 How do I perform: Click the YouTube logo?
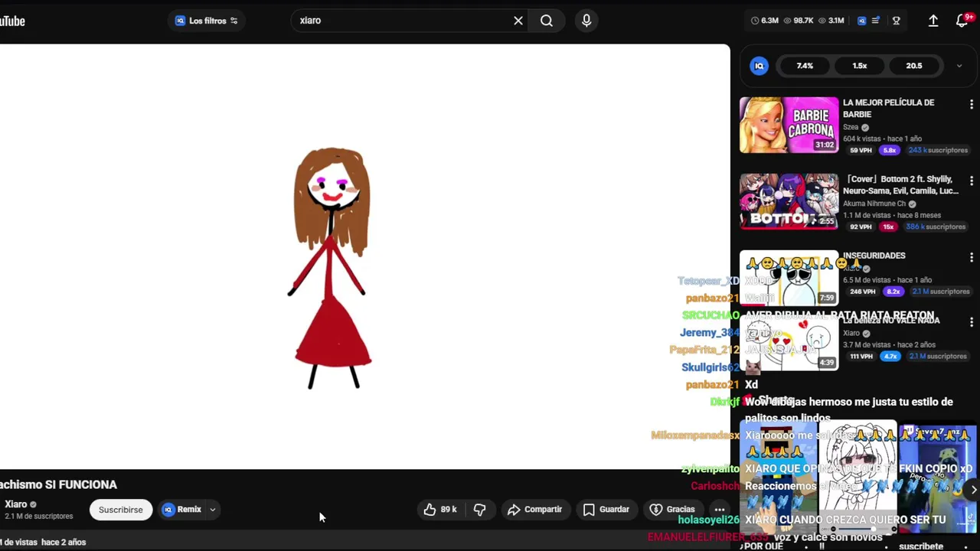pyautogui.click(x=12, y=21)
